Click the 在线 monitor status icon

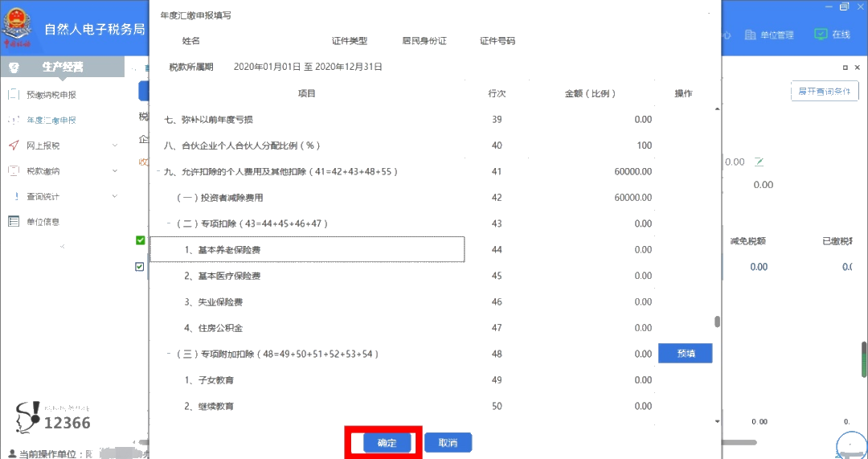(821, 35)
